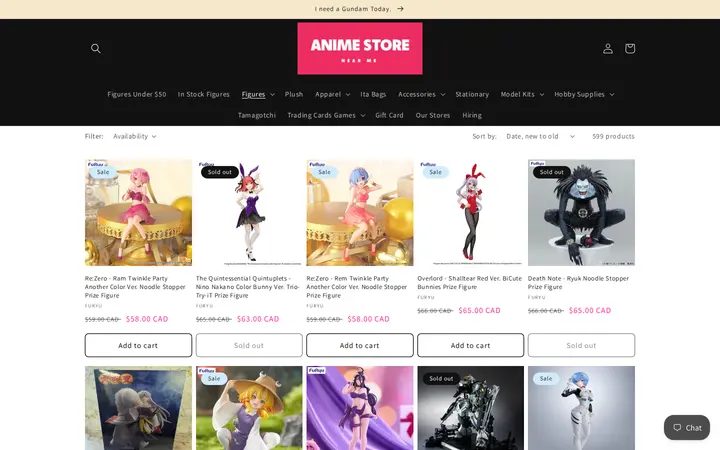Screen dimensions: 720x450
Task: Expand the Model Kits menu
Action: (522, 94)
